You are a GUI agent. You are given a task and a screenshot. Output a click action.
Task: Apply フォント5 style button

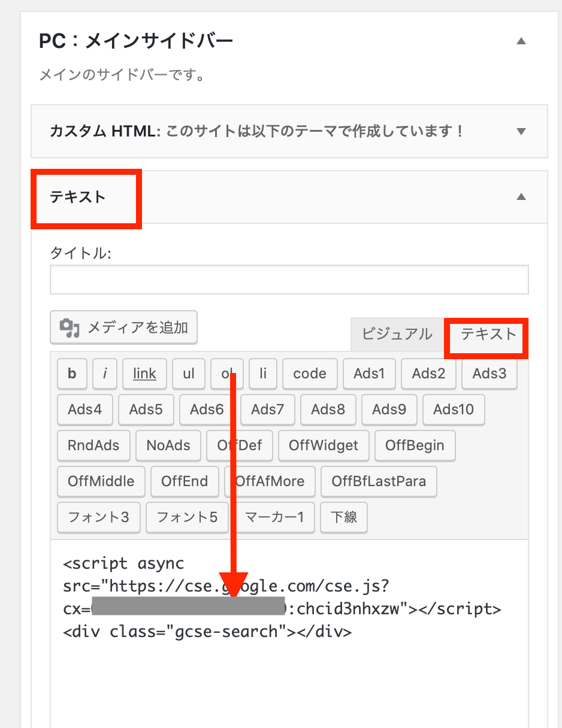point(188,517)
